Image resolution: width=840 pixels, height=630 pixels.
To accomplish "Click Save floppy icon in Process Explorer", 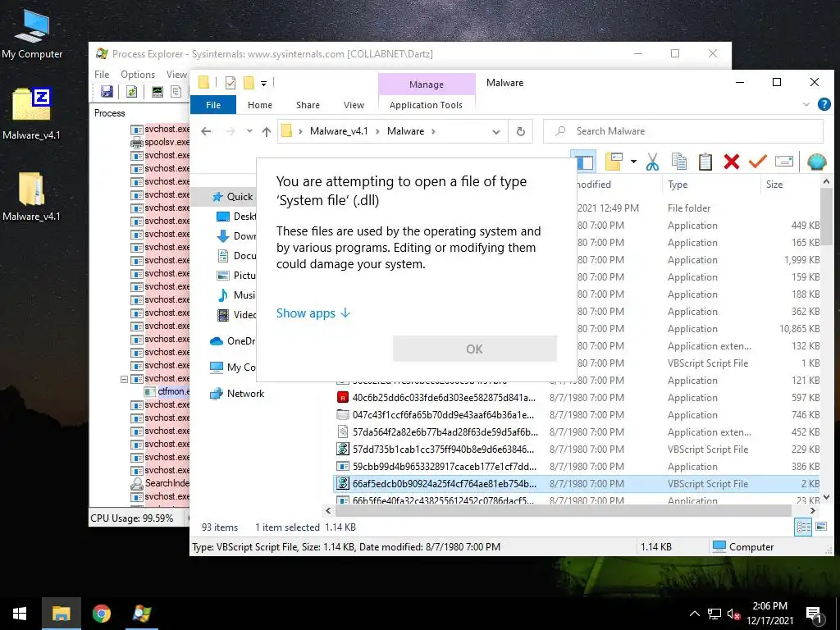I will coord(107,92).
